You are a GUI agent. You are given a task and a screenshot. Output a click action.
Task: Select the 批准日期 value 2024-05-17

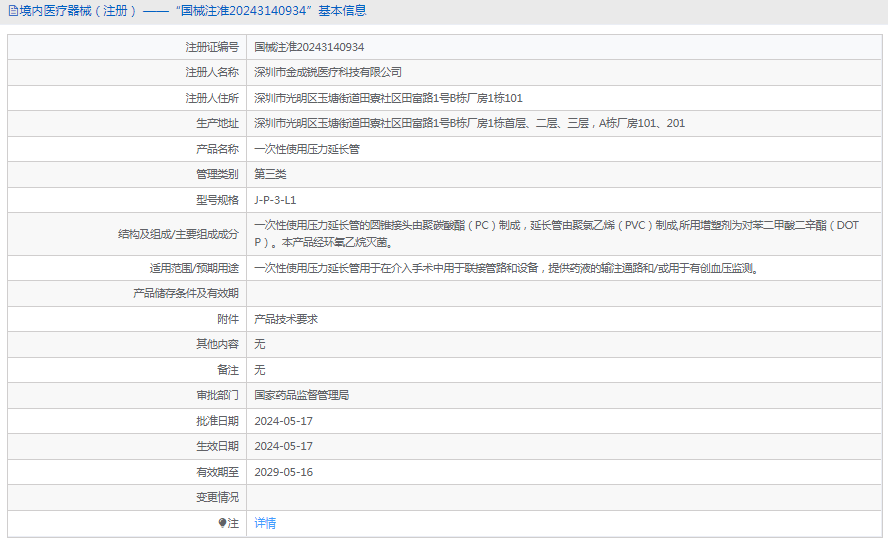click(x=284, y=421)
